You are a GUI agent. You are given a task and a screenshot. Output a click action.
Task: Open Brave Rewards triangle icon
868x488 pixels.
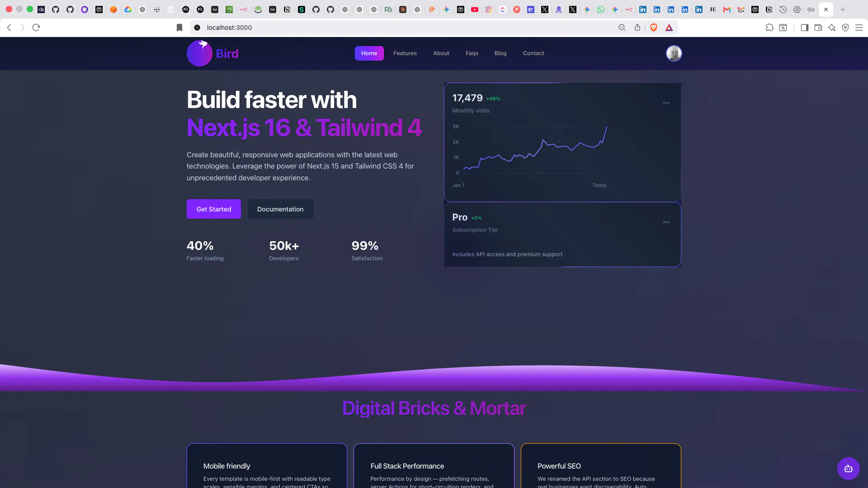point(669,28)
